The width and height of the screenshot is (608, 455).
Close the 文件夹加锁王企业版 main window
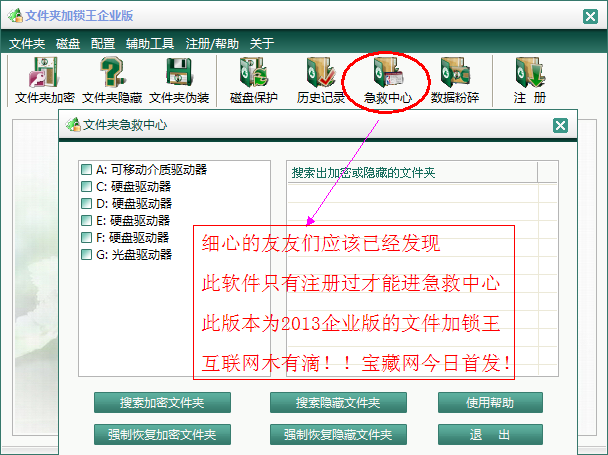(590, 16)
